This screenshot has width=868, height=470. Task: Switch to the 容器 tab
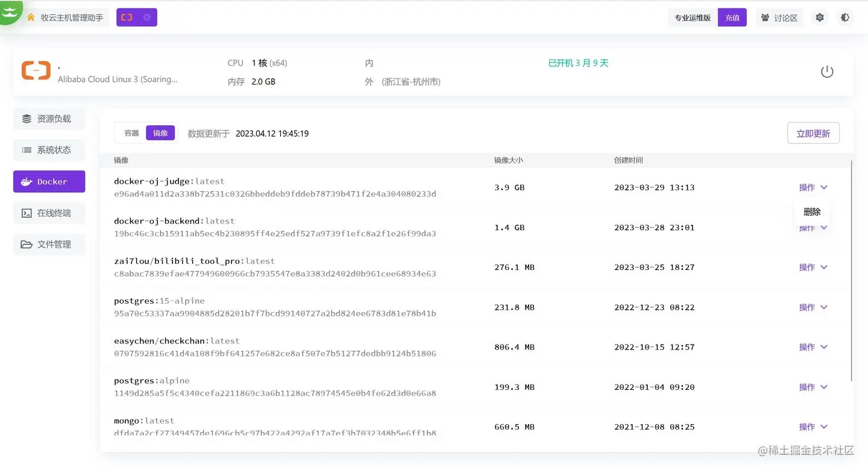click(x=131, y=133)
